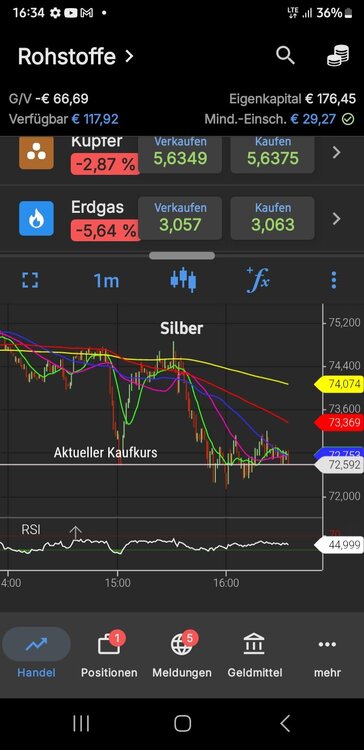The image size is (364, 750).
Task: Tap the 15:00 time axis label
Action: click(x=118, y=584)
